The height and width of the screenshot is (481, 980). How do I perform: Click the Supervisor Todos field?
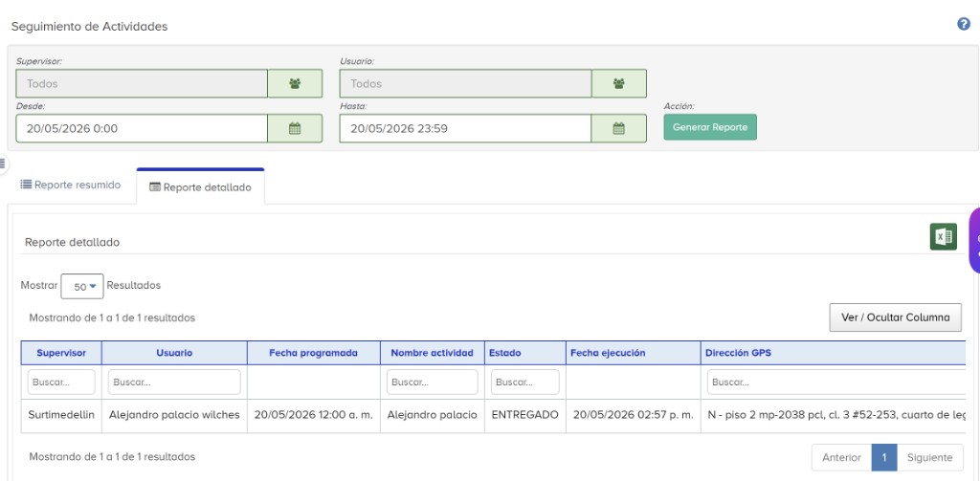142,84
